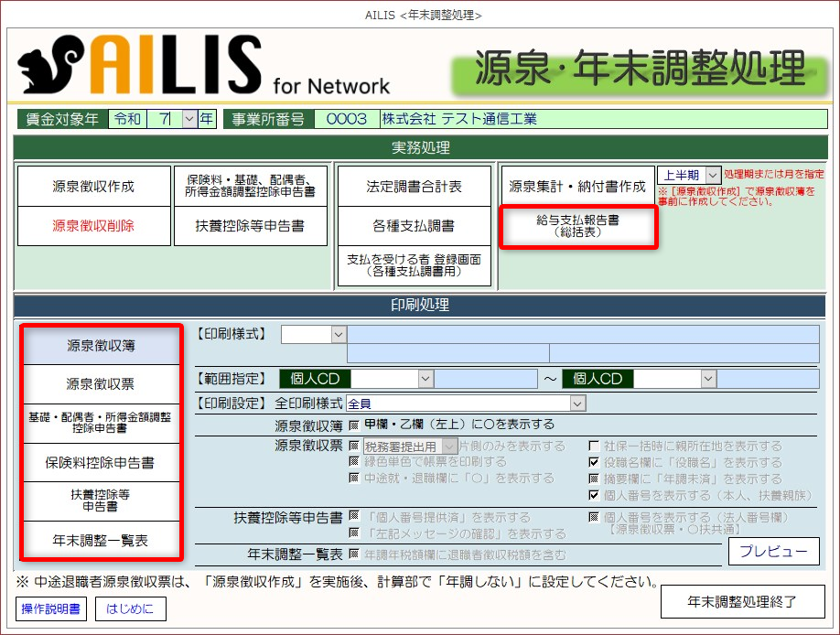Viewport: 840px width, 635px height.
Task: Click the プレビュー button
Action: [x=773, y=552]
